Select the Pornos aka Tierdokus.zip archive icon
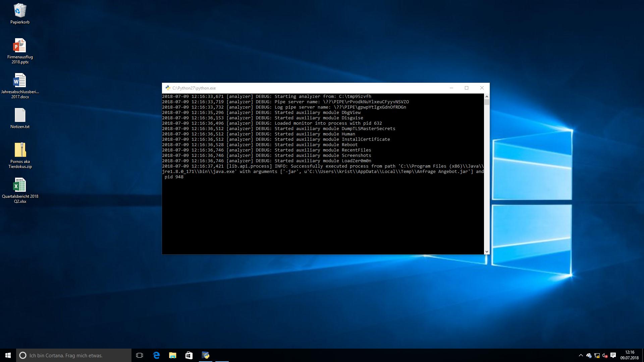The width and height of the screenshot is (644, 362). tap(20, 156)
